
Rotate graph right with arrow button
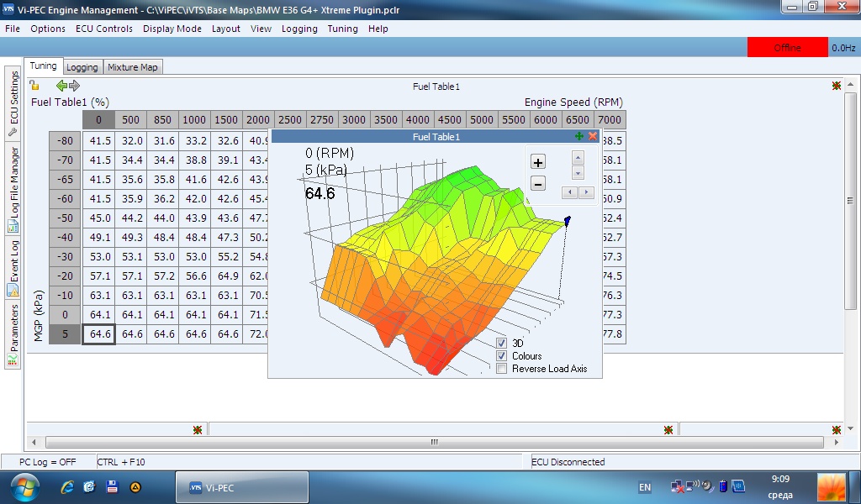click(x=586, y=192)
